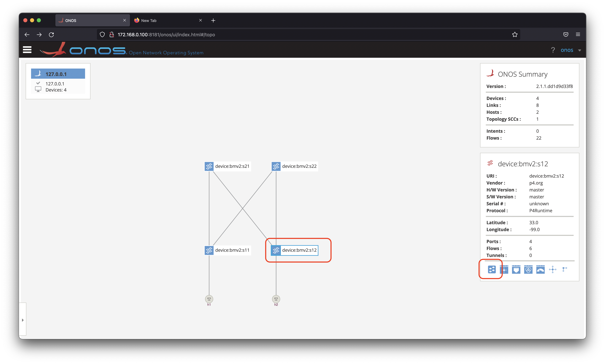605x364 pixels.
Task: Open group table view for s12
Action: 528,269
